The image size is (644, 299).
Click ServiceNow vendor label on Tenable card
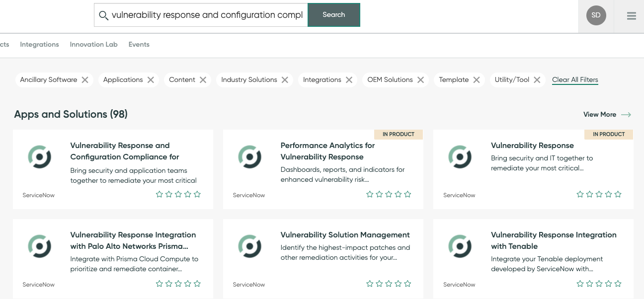(459, 285)
